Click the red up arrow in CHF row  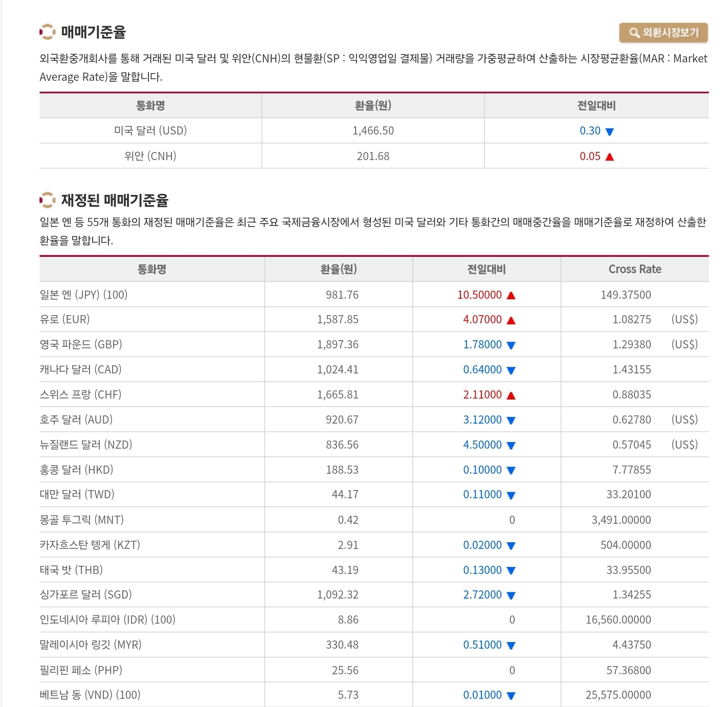(511, 395)
